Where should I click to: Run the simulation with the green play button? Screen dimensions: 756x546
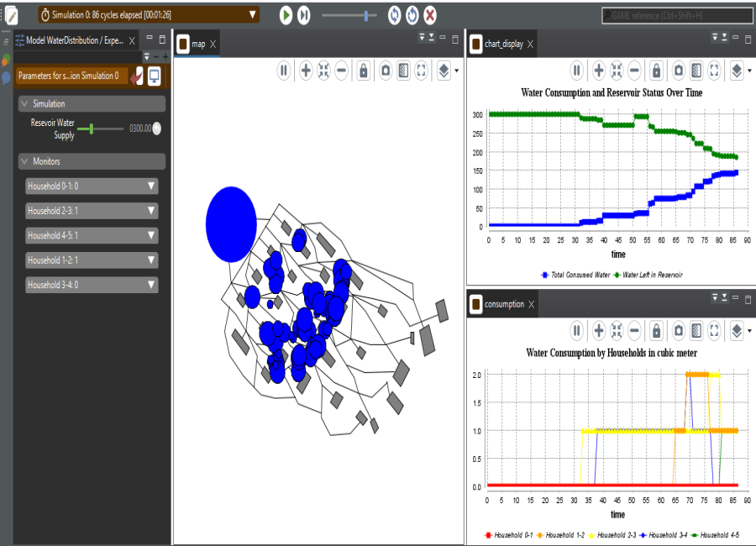click(286, 15)
